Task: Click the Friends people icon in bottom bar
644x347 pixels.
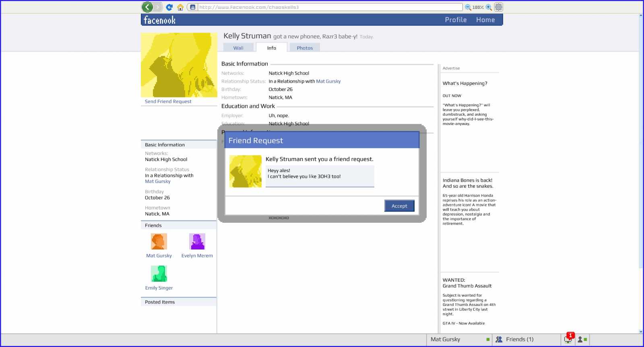Action: pyautogui.click(x=499, y=340)
